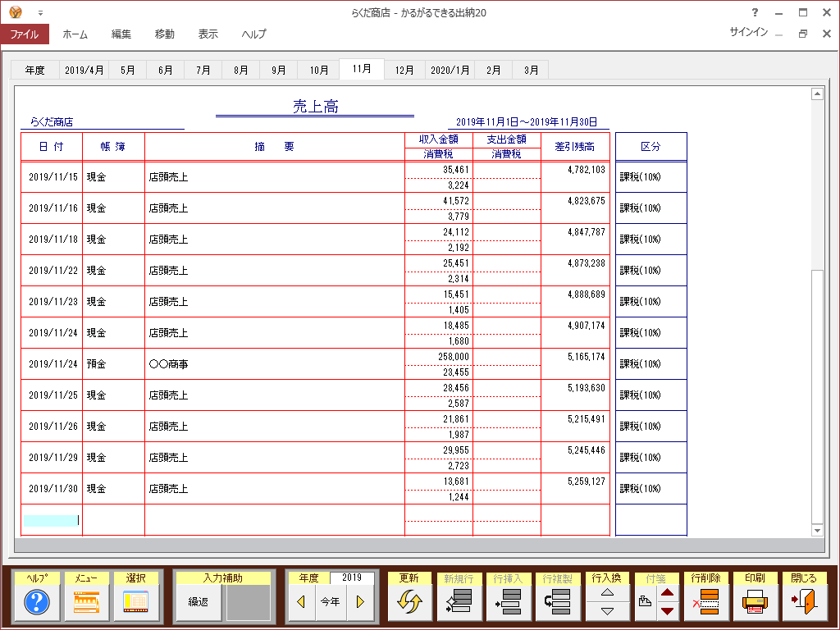Click the 店頭売上 cell on 2019/11/22
The image size is (840, 630).
274,271
